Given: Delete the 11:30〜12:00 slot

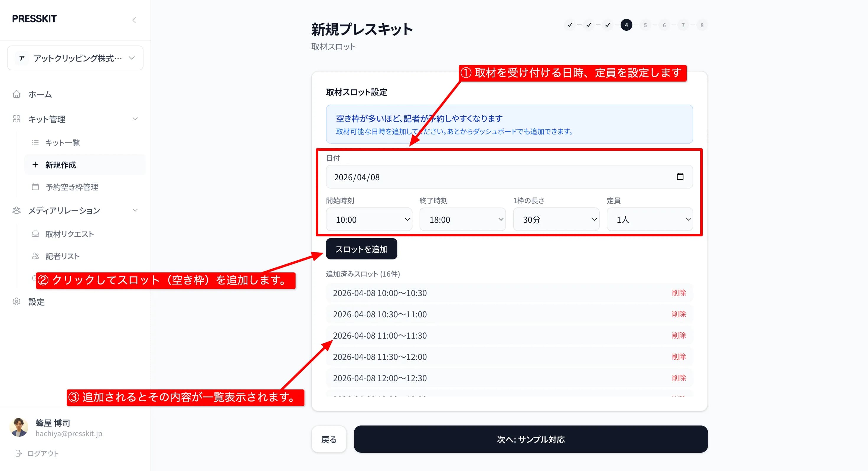Looking at the screenshot, I should click(679, 356).
